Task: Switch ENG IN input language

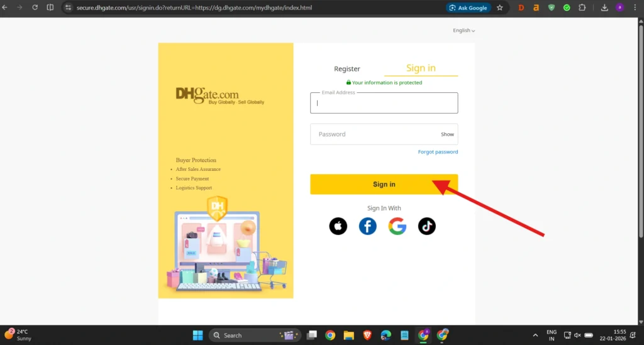Action: [x=552, y=335]
